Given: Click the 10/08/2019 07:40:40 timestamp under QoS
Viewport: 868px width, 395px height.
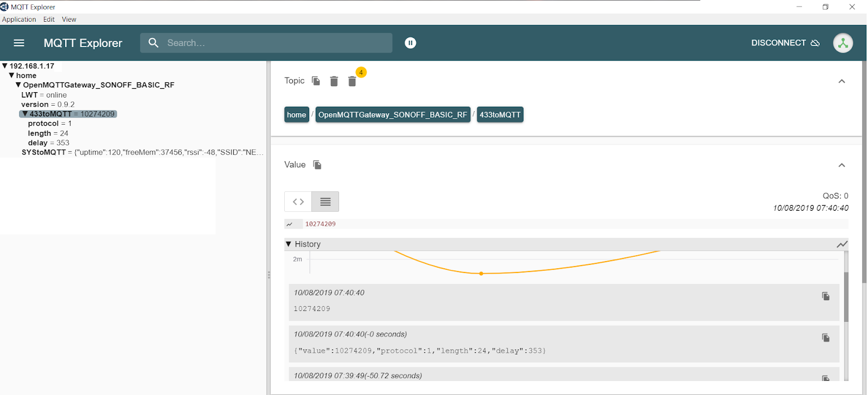Looking at the screenshot, I should coord(811,208).
